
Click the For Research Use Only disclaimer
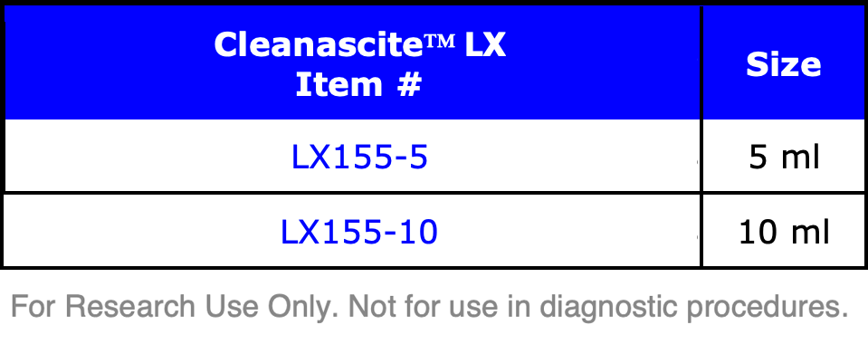point(175,306)
